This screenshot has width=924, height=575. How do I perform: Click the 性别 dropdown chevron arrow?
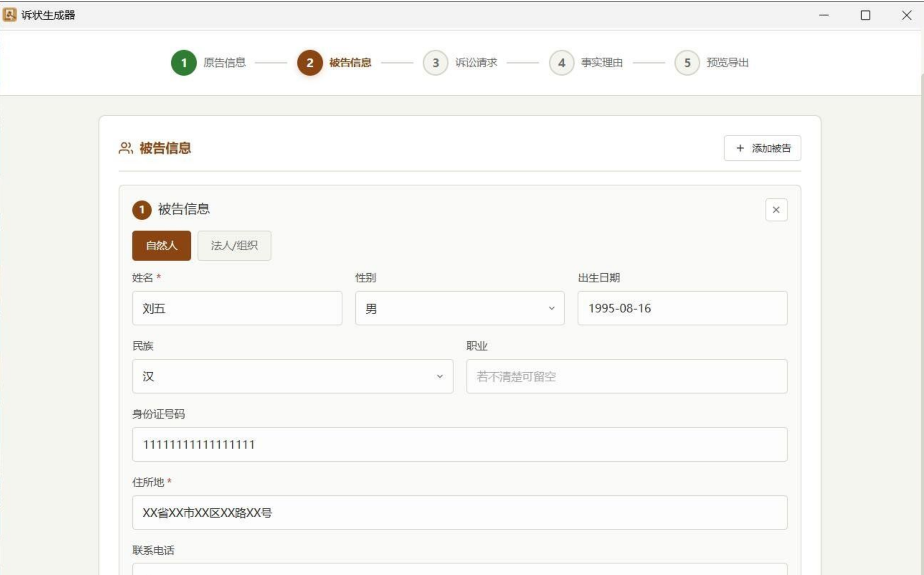pyautogui.click(x=551, y=308)
